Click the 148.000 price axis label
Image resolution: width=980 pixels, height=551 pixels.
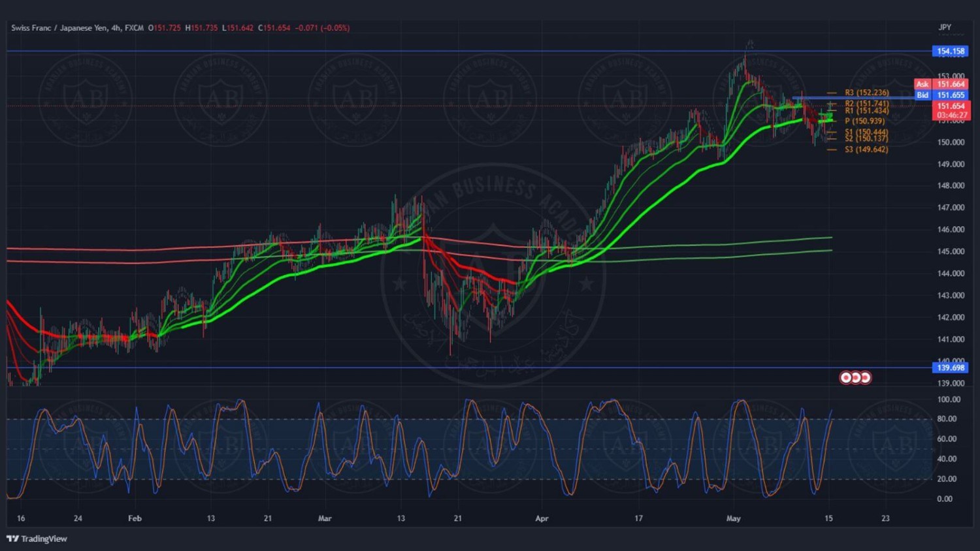[x=951, y=185]
